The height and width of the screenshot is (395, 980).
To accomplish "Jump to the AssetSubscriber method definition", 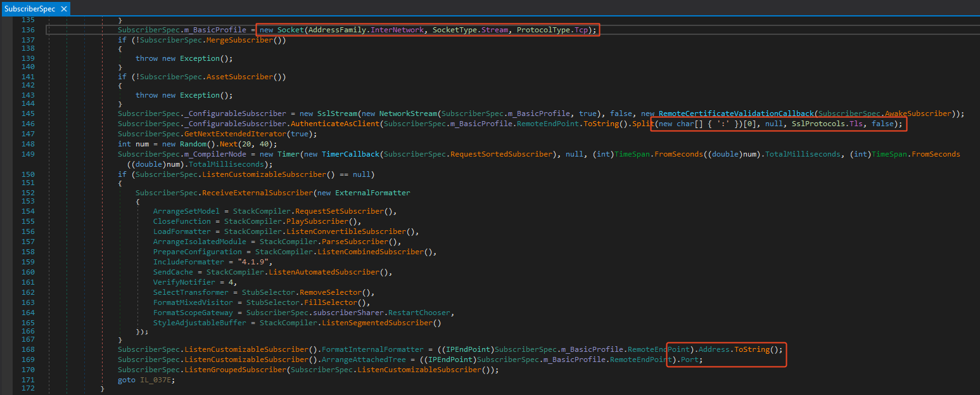I will tap(243, 77).
